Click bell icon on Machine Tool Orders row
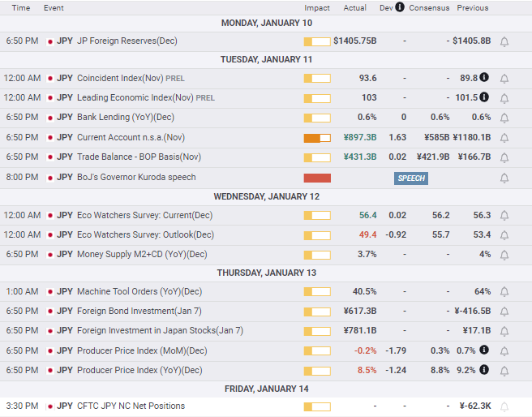This screenshot has height=417, width=532. [504, 292]
